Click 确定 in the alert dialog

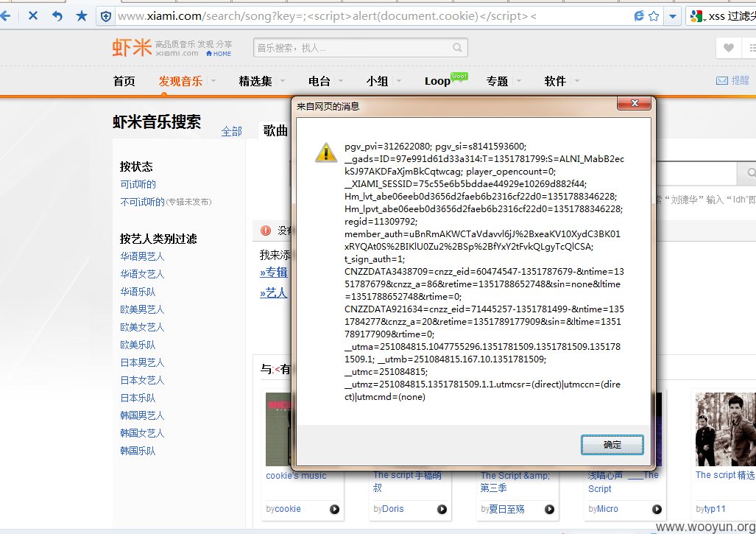612,445
